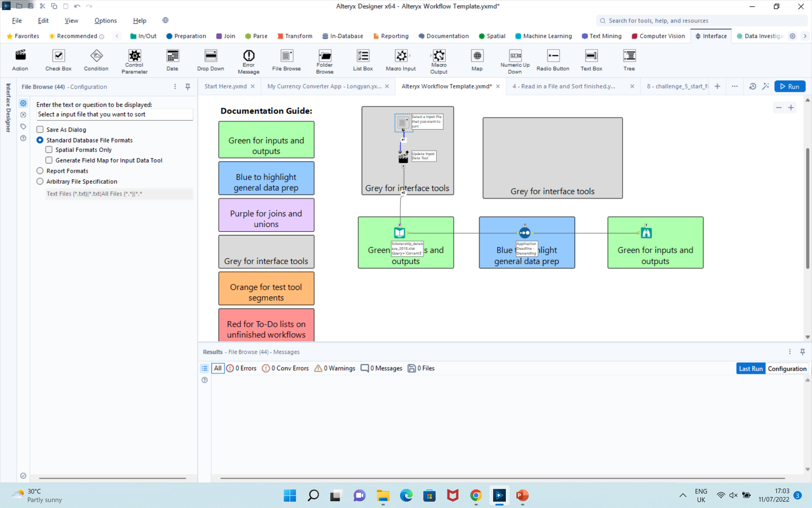Screen dimensions: 812x508
Task: Pick the Drop Down interface tool
Action: coord(211,60)
